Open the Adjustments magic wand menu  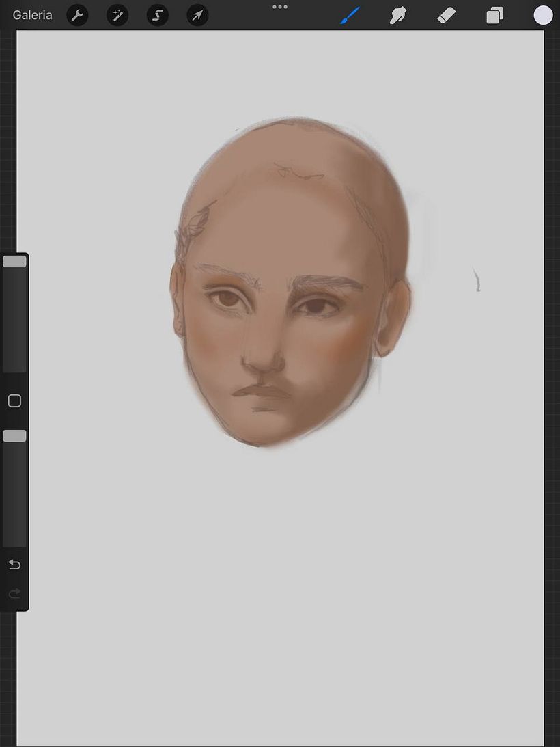[x=117, y=15]
